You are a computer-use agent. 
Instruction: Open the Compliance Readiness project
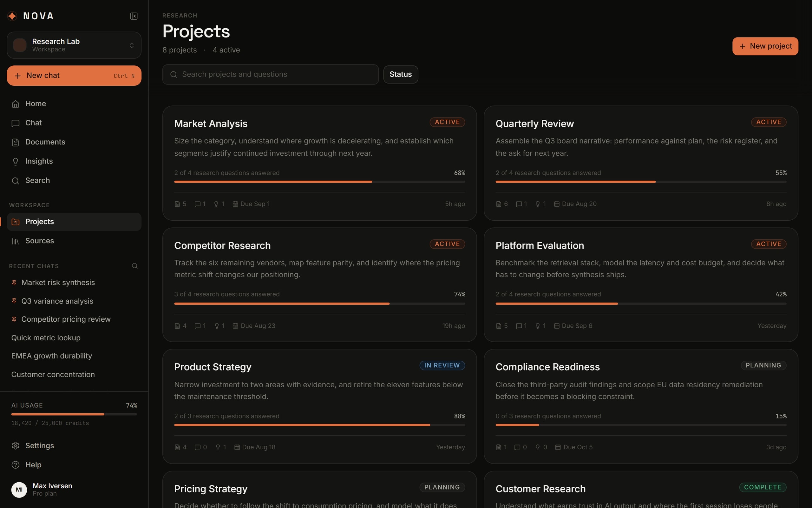pos(641,406)
